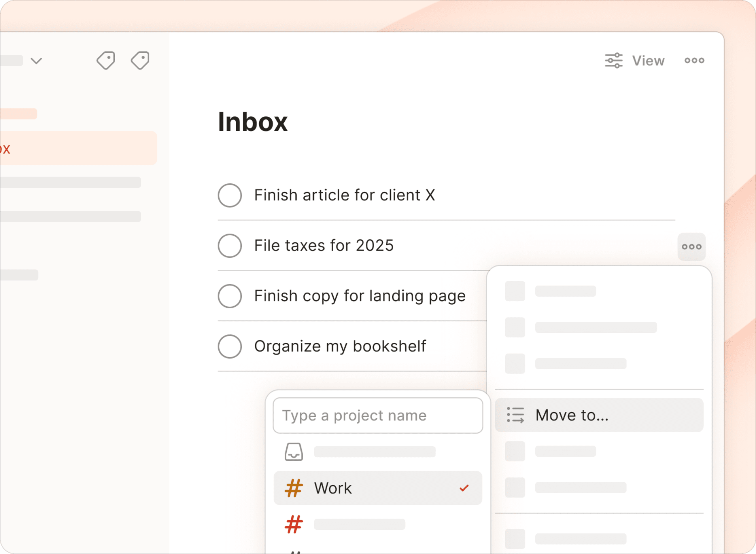Viewport: 756px width, 554px height.
Task: Expand the sidebar account chevron dropdown
Action: (x=36, y=61)
